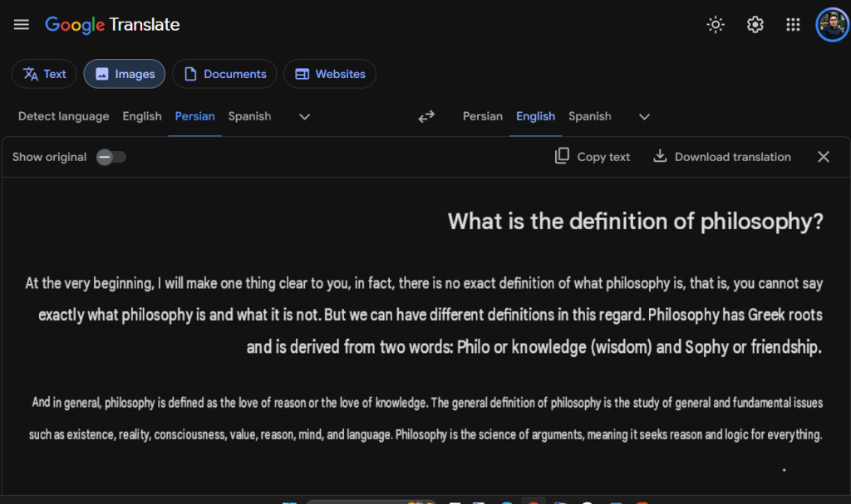Click the paragraph starting "At the very beginning"
851x504 pixels.
[424, 315]
